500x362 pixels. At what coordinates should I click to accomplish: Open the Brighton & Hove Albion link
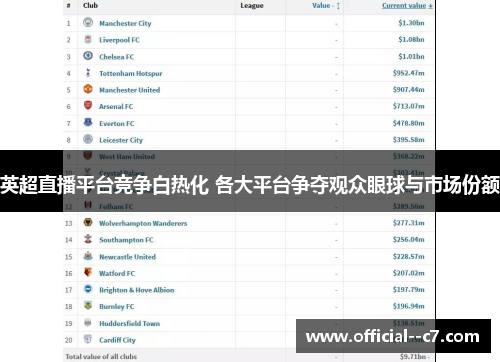[137, 290]
